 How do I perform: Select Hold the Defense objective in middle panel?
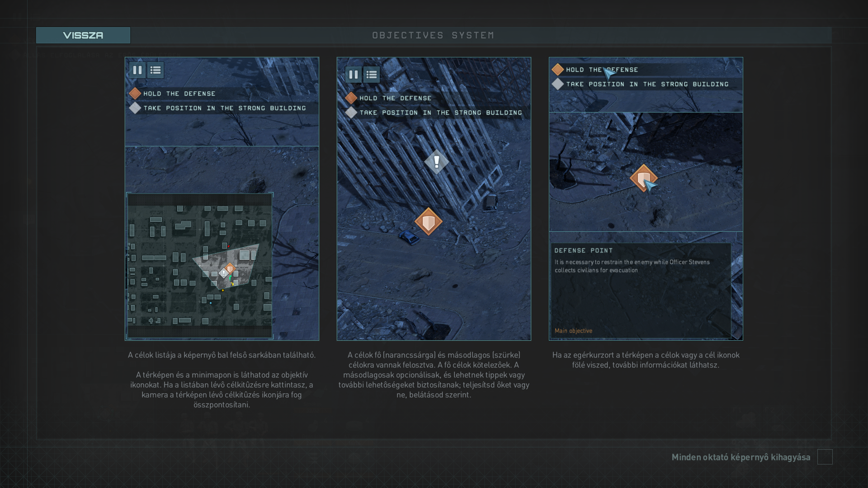pos(395,98)
